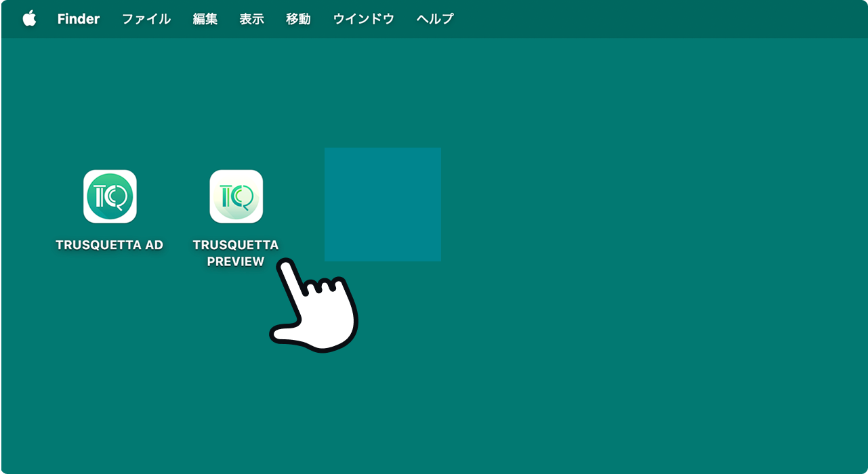Open the 移動 menu
Viewport: 868px width, 474px height.
click(x=298, y=19)
